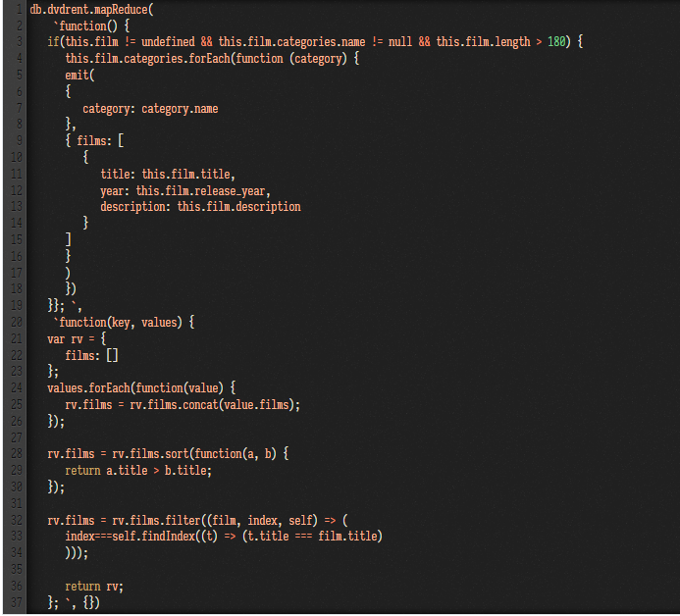This screenshot has height=616, width=680.
Task: Click the return rv; statement
Action: click(94, 587)
